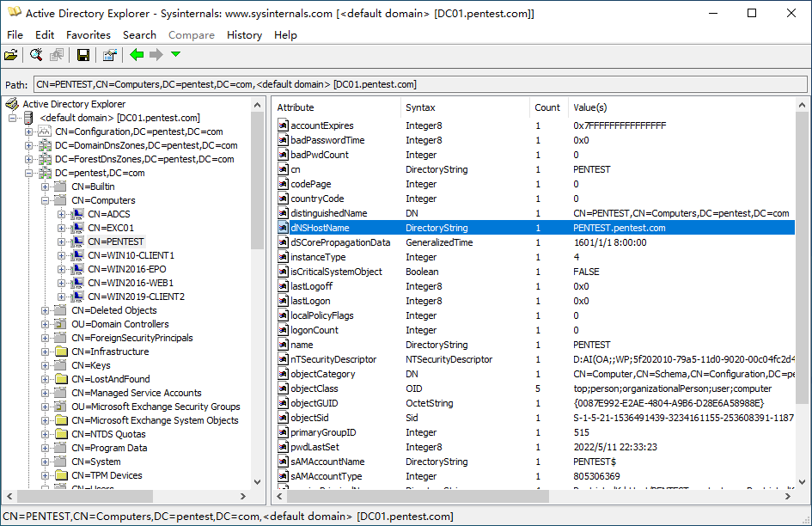Sort by the Value(s) column header
The width and height of the screenshot is (812, 526).
pos(681,107)
